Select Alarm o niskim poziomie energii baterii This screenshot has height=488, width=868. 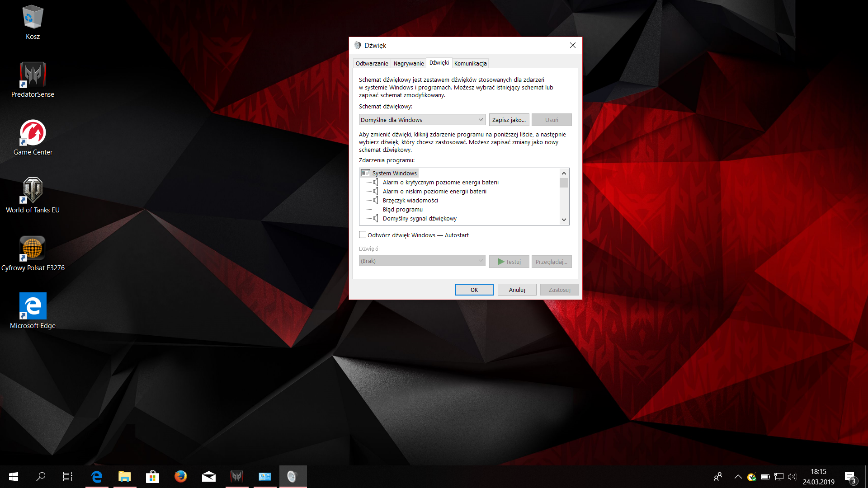coord(434,191)
